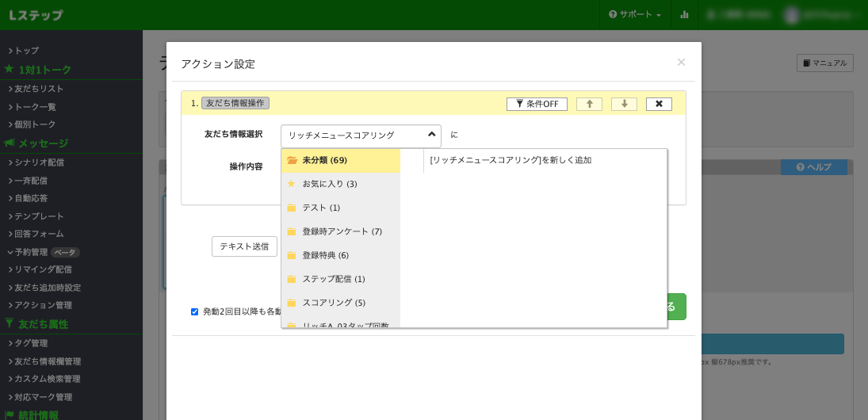Toggle the 条件OFF filter button

click(537, 104)
